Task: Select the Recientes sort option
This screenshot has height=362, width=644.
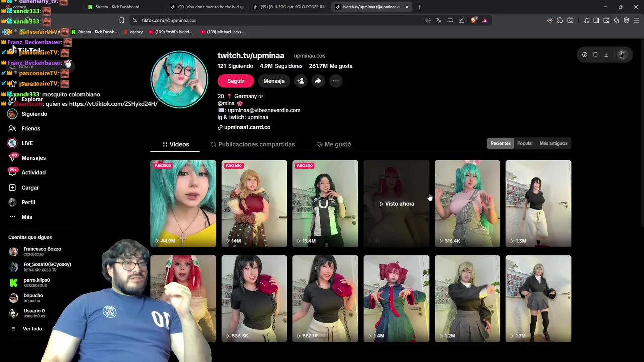Action: click(500, 143)
